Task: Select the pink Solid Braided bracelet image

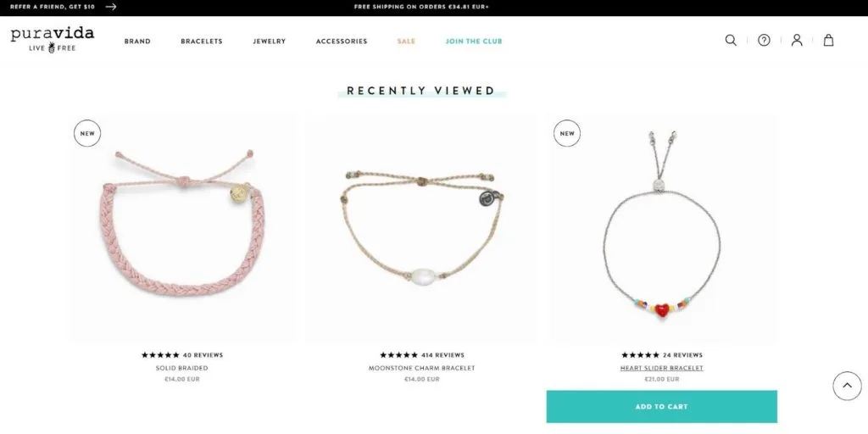Action: [x=183, y=228]
